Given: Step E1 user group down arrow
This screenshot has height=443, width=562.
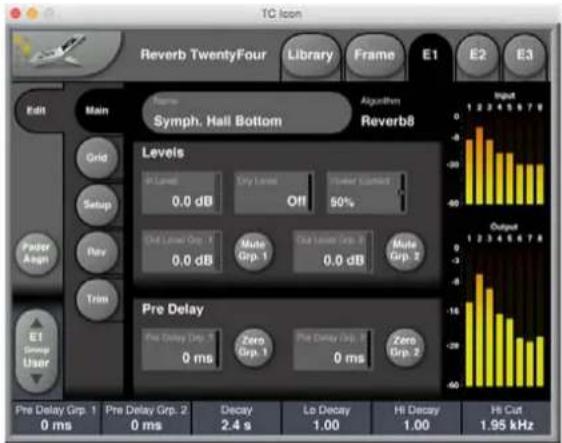Looking at the screenshot, I should [x=36, y=378].
